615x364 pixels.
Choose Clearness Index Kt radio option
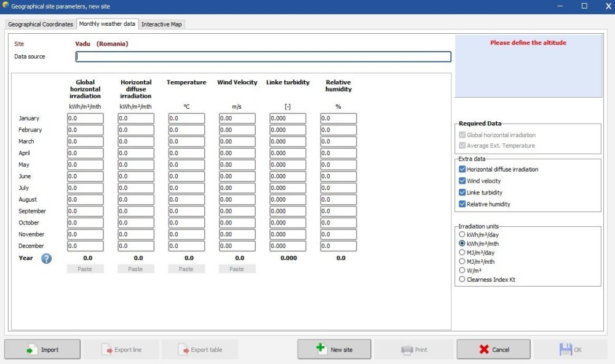pos(462,279)
